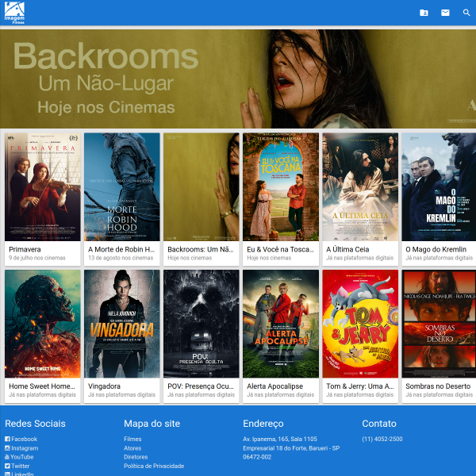Open Backrooms movie card poster
The height and width of the screenshot is (476, 476).
pyautogui.click(x=202, y=187)
